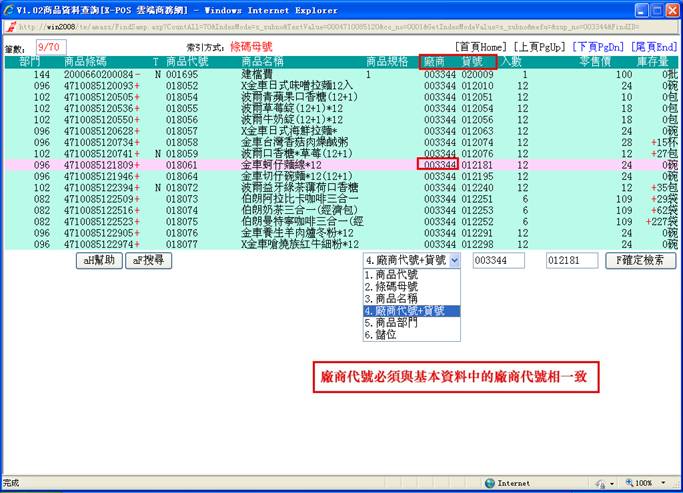Open the 100% zoom level dropdown

pyautogui.click(x=650, y=482)
